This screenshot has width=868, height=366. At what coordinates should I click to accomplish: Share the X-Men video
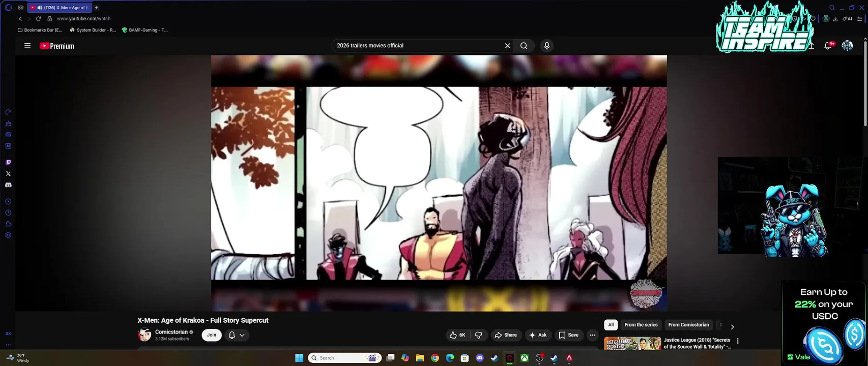point(505,335)
